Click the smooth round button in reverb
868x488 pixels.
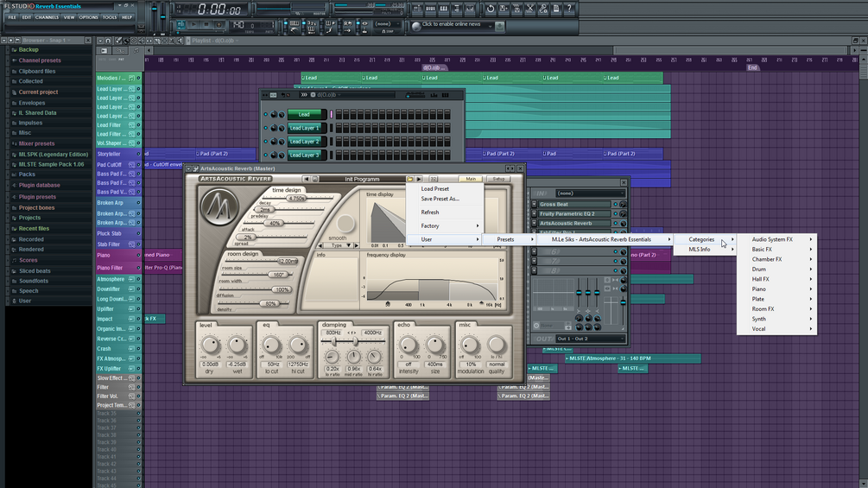coord(345,224)
